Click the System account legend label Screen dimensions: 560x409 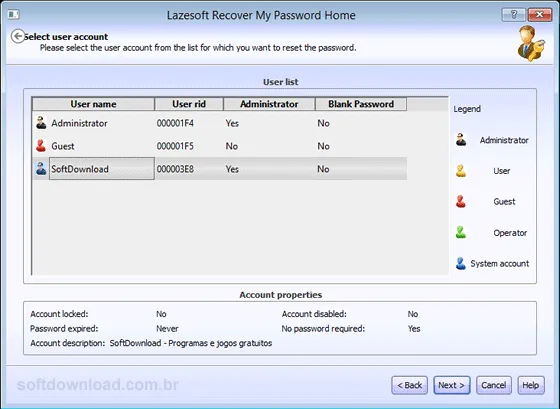click(500, 264)
